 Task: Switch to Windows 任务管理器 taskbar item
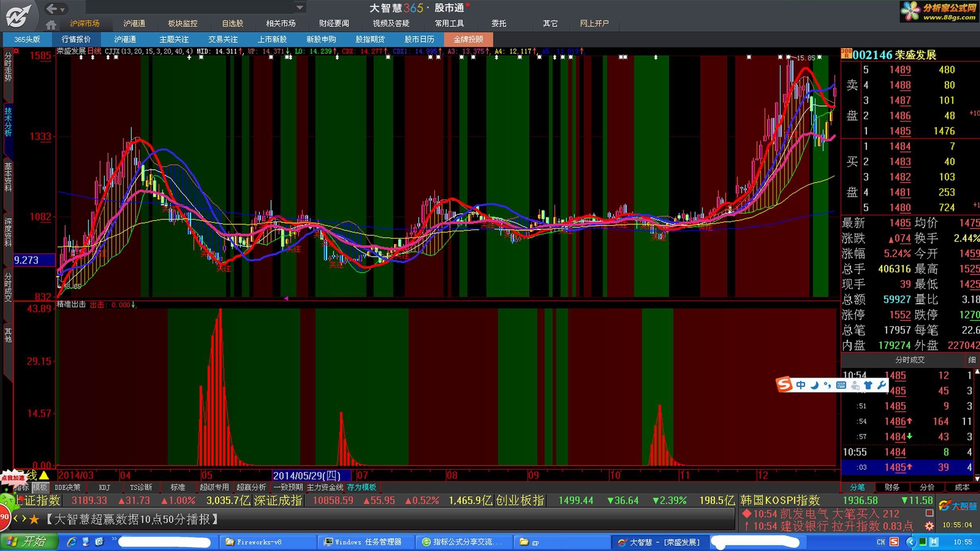(365, 542)
